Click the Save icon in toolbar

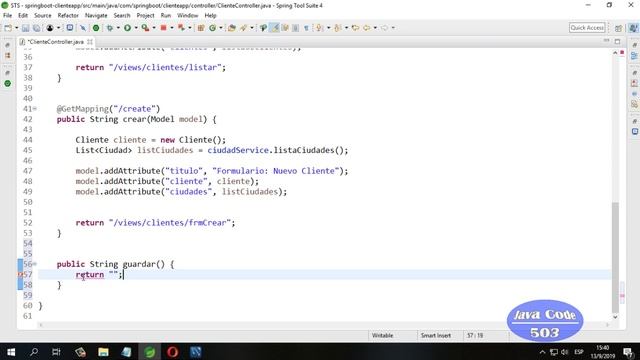[25, 28]
